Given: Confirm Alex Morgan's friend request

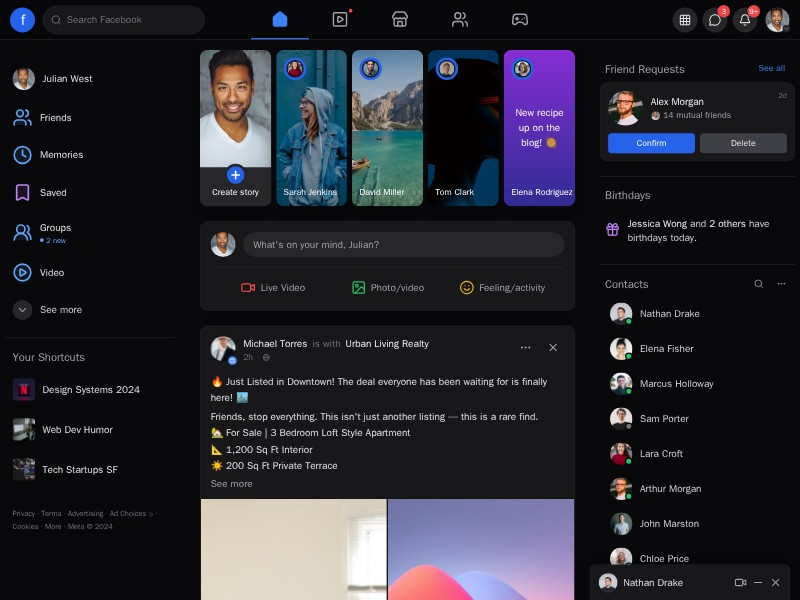Looking at the screenshot, I should pyautogui.click(x=651, y=143).
